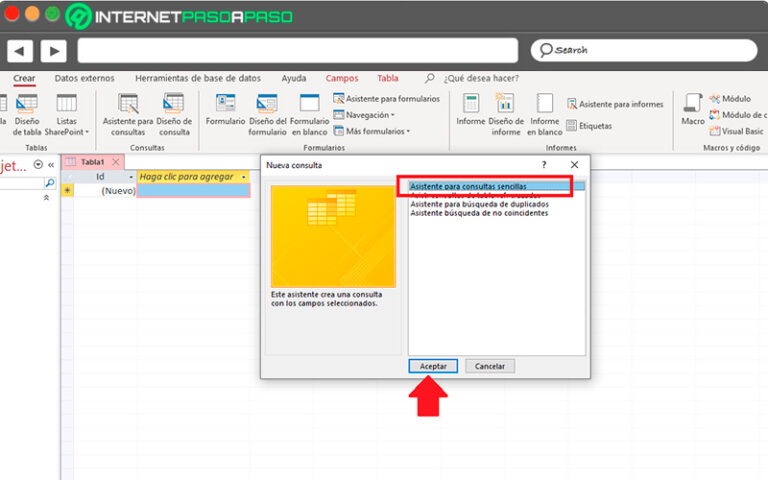Open Diseño de consulta tool
This screenshot has width=768, height=480.
(174, 104)
